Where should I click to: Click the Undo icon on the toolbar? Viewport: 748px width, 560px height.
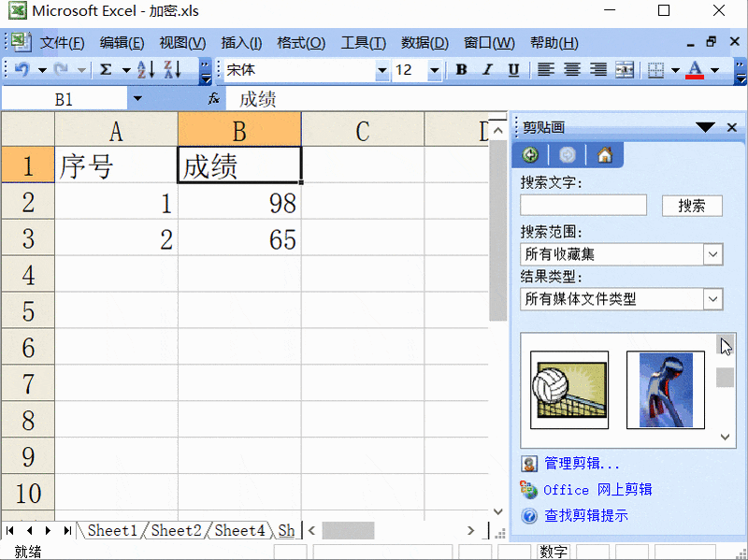[x=22, y=70]
